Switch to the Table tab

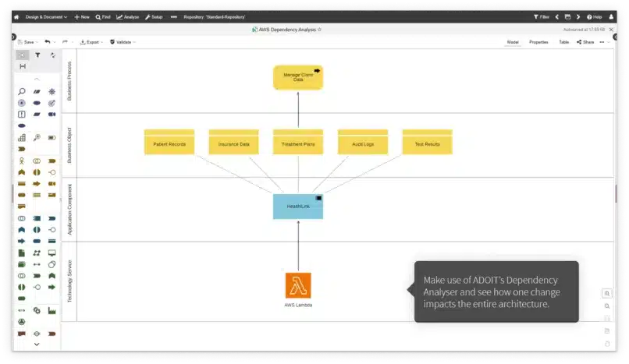pyautogui.click(x=564, y=42)
